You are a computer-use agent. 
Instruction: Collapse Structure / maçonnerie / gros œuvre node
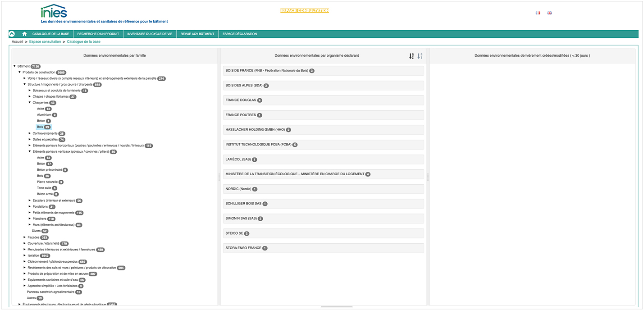point(24,84)
